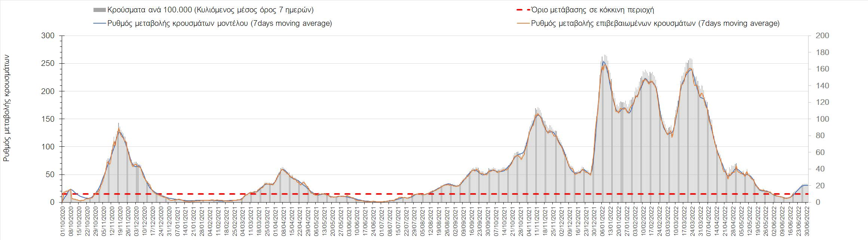Click the highest curve peak in January 2022
The width and height of the screenshot is (868, 240).
[604, 63]
